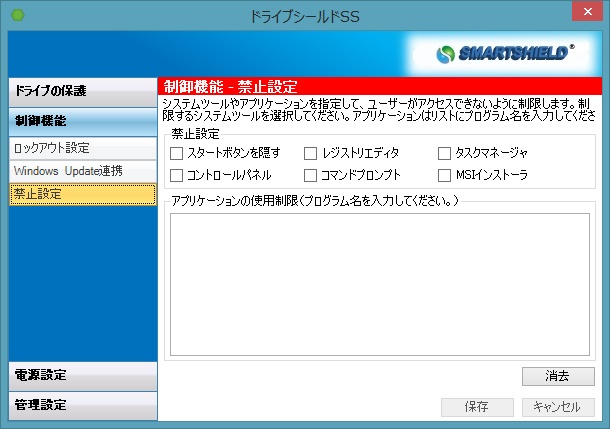610x429 pixels.
Task: Toggle the MSIインストーラ checkbox
Action: (445, 175)
